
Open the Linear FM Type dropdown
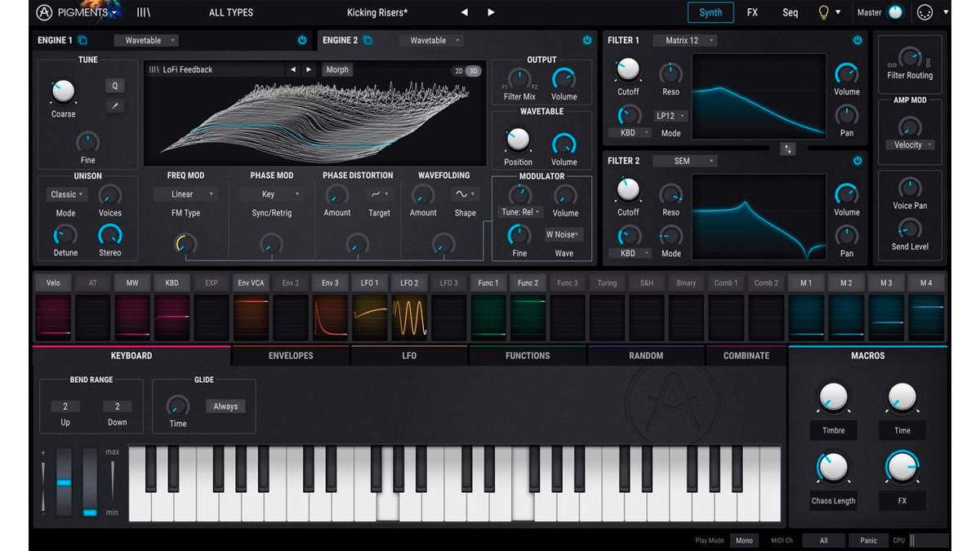(x=185, y=194)
